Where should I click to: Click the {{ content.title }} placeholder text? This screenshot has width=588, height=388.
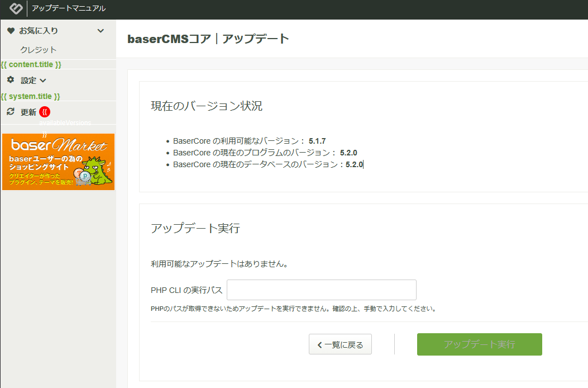click(x=31, y=65)
